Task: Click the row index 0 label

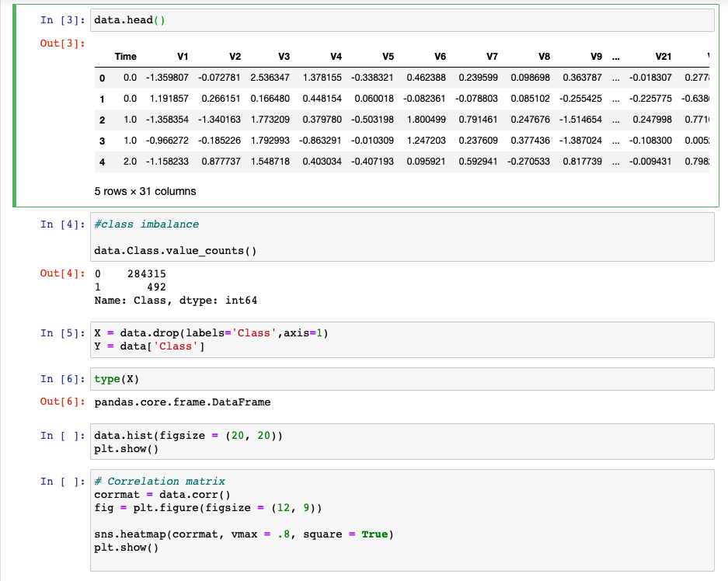Action: (x=102, y=78)
